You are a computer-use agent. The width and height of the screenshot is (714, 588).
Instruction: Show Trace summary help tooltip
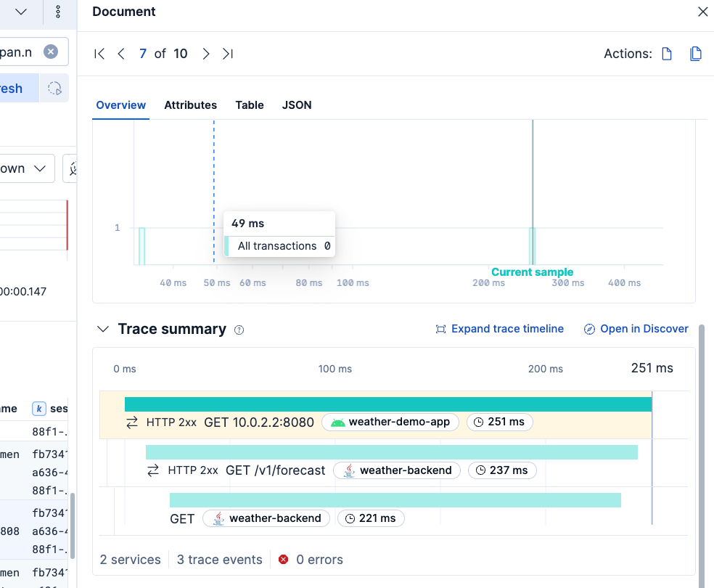coord(239,330)
